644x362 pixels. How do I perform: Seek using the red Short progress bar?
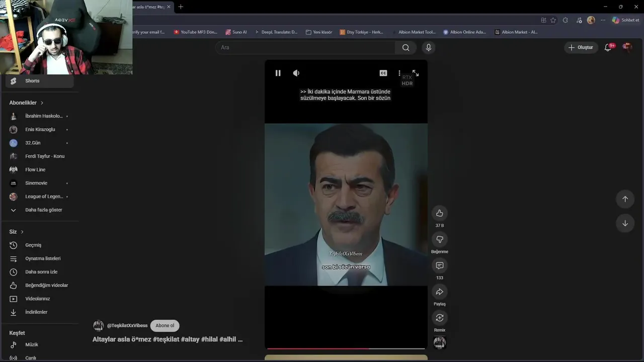(x=346, y=348)
